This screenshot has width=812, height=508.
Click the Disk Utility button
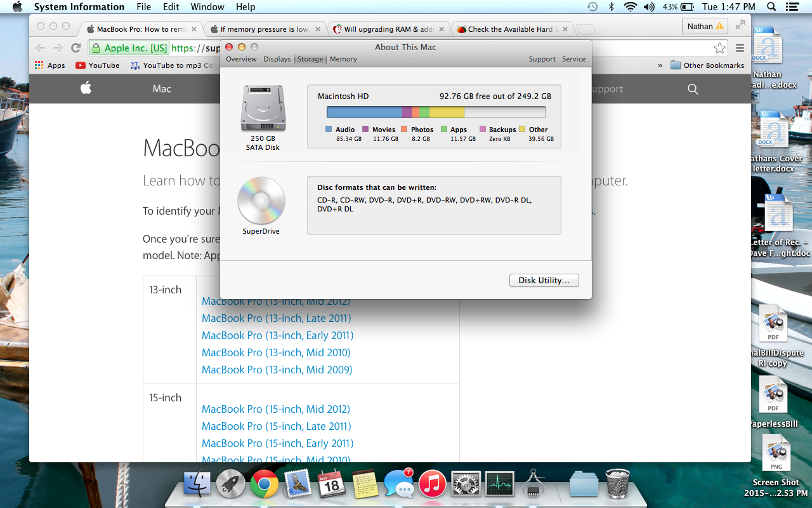point(544,280)
